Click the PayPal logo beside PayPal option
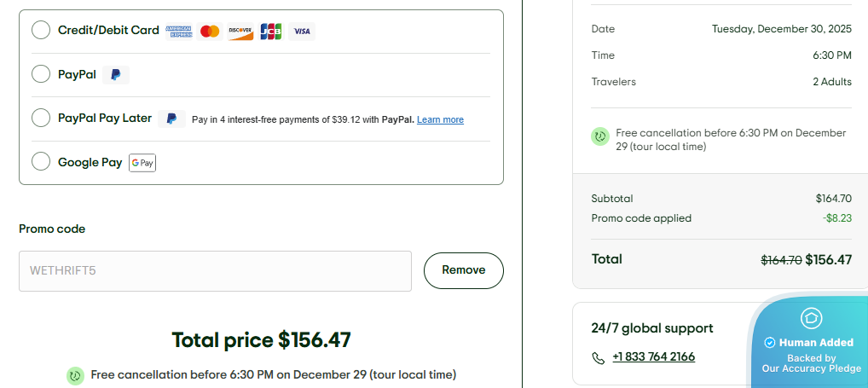 [116, 75]
